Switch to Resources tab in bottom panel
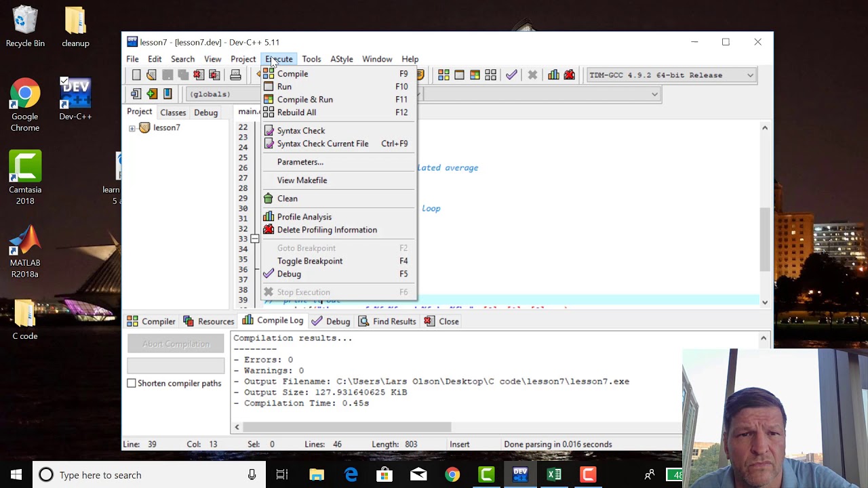The height and width of the screenshot is (488, 868). [x=209, y=321]
